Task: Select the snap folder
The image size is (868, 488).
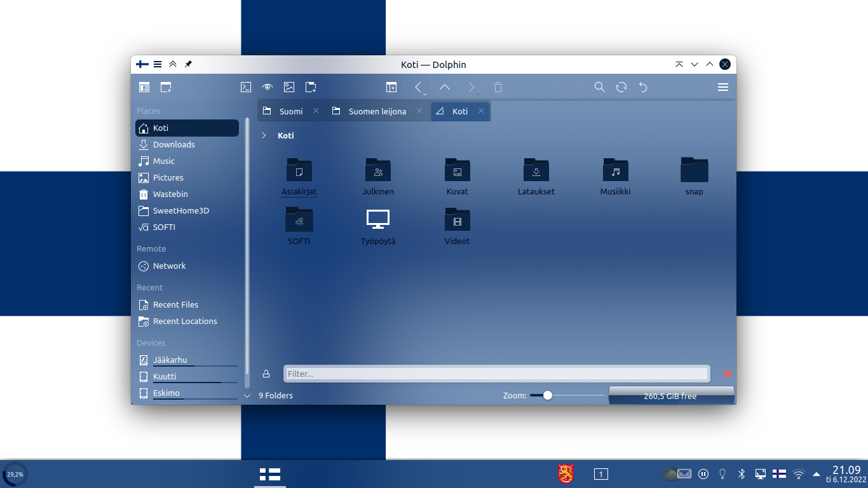Action: click(x=695, y=177)
